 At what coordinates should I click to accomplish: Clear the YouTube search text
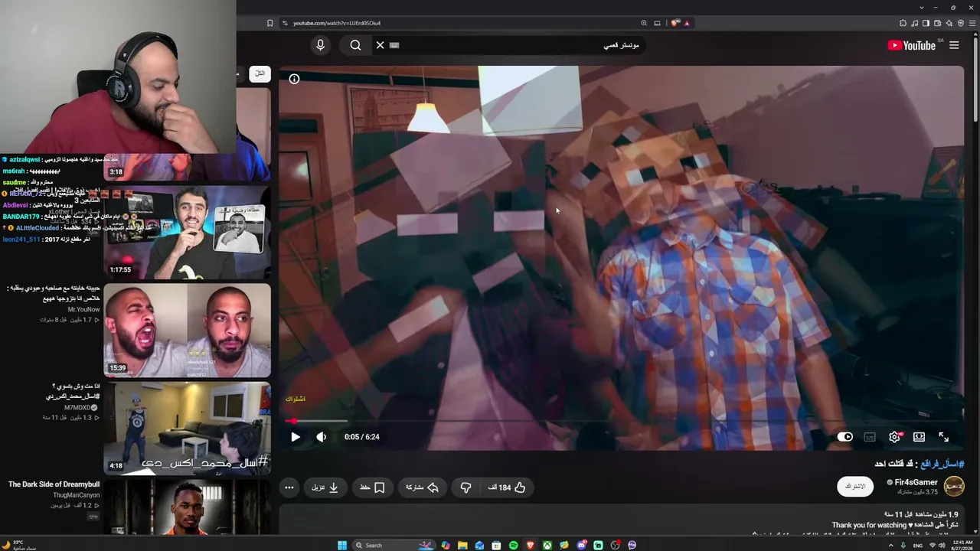coord(380,45)
